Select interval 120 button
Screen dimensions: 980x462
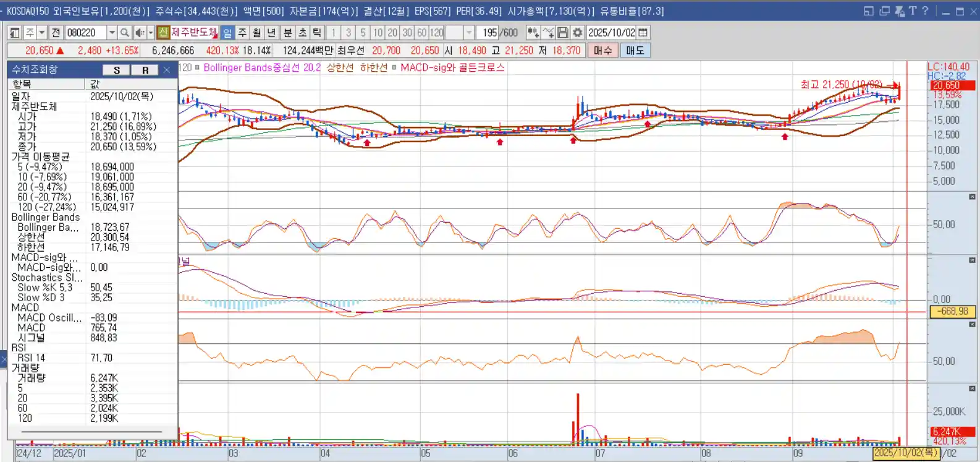[437, 32]
